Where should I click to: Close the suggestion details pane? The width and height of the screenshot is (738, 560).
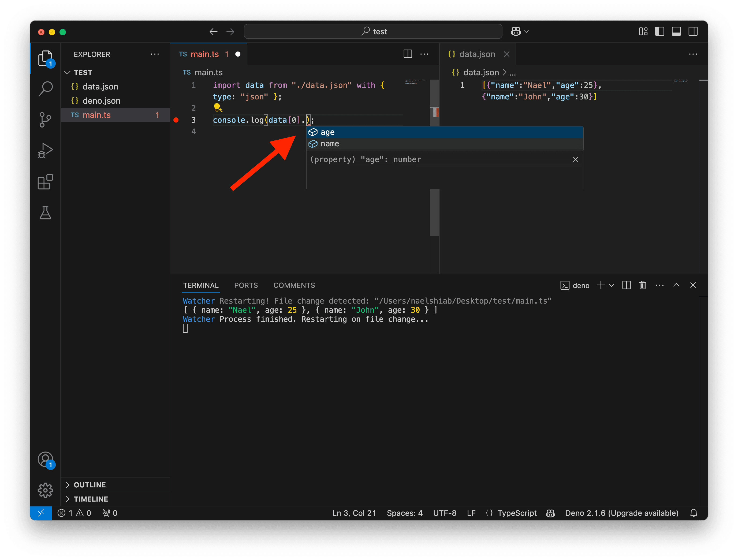[x=576, y=159]
